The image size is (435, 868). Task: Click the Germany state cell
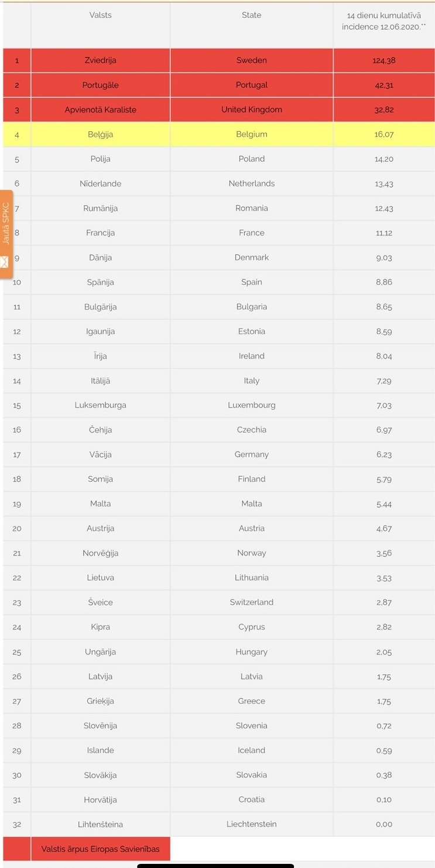252,454
